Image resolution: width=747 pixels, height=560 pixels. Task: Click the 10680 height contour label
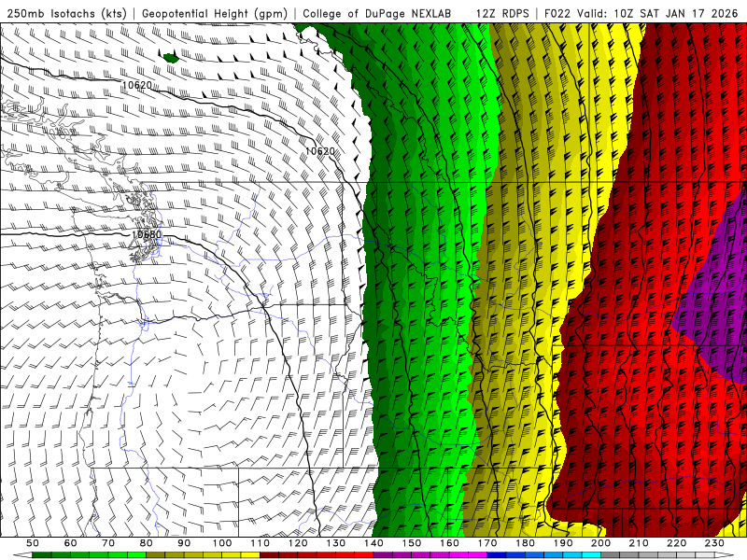pos(147,234)
